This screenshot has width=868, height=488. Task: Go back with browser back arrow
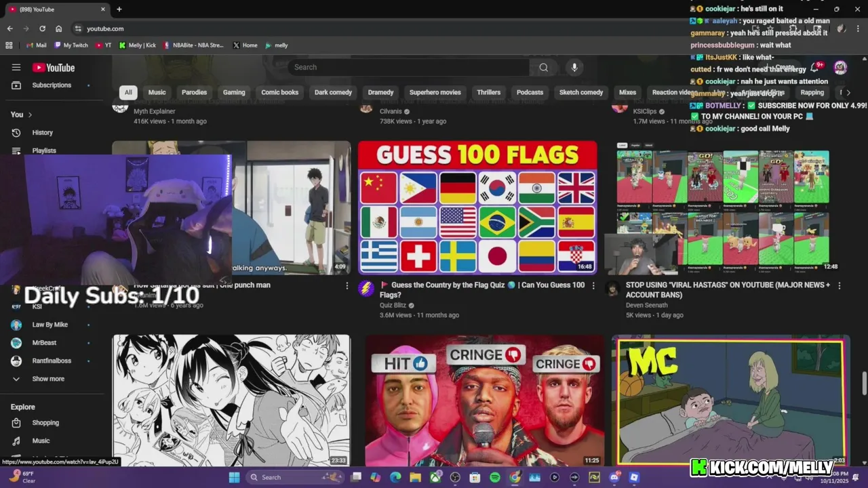(x=9, y=28)
